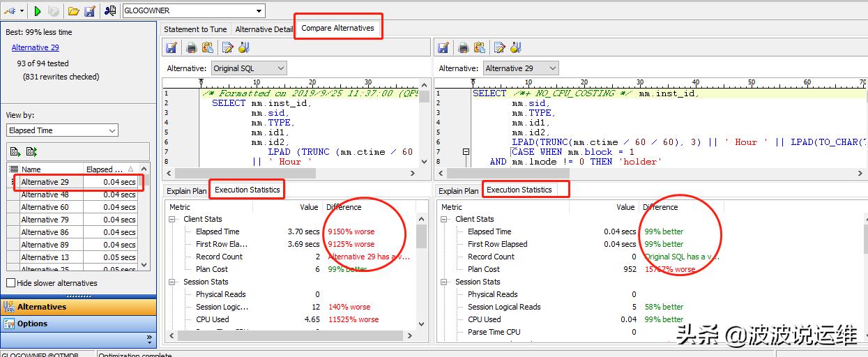The width and height of the screenshot is (868, 357).
Task: Click the execute-all alternatives icon in list toolbar
Action: [31, 151]
